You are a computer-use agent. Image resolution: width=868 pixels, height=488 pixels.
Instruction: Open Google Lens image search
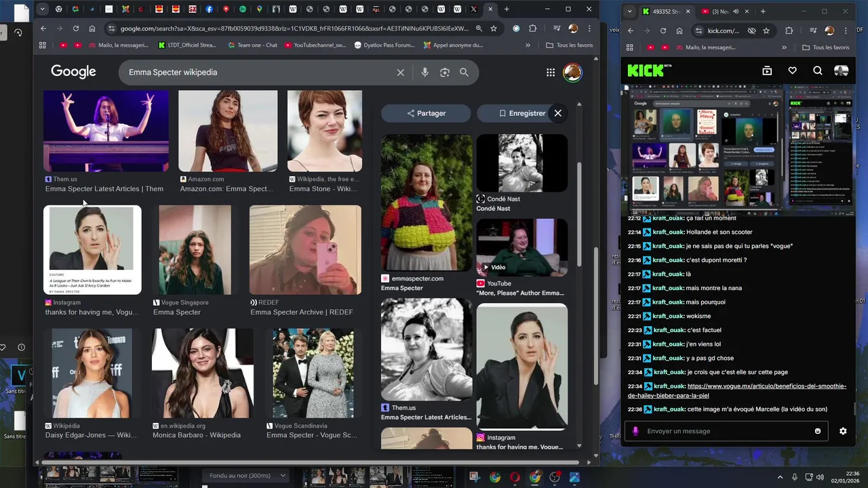(445, 73)
